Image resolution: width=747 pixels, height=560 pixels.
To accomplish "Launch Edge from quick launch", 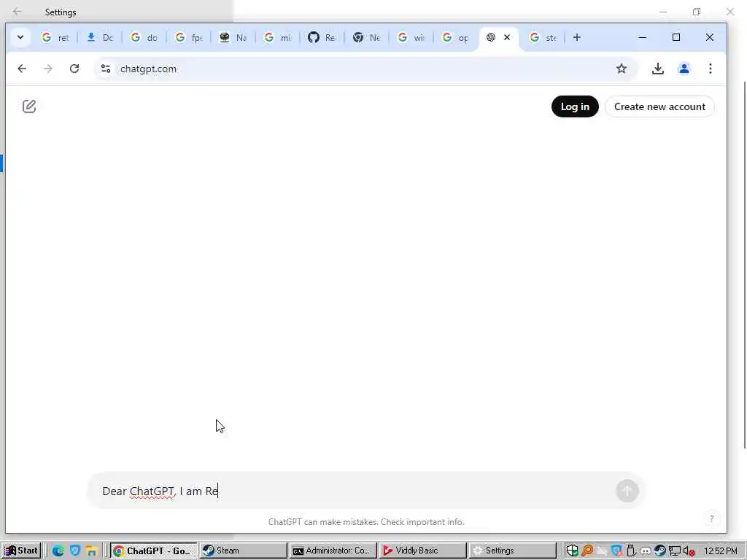I will (x=58, y=551).
